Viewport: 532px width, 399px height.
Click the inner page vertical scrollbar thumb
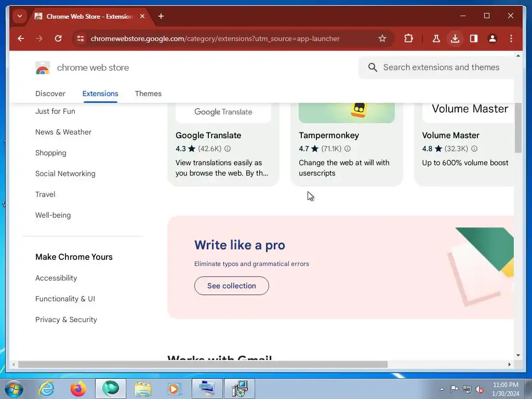(x=518, y=128)
